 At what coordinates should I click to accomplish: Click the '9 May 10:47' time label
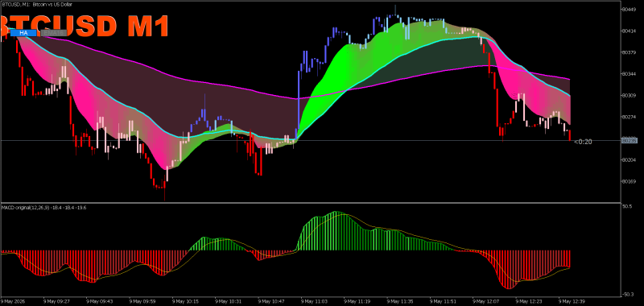[271, 301]
